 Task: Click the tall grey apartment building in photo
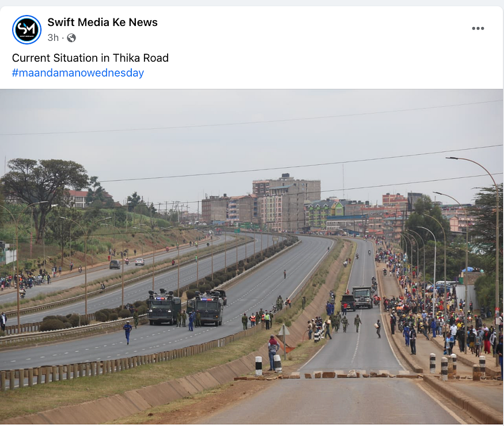click(286, 202)
